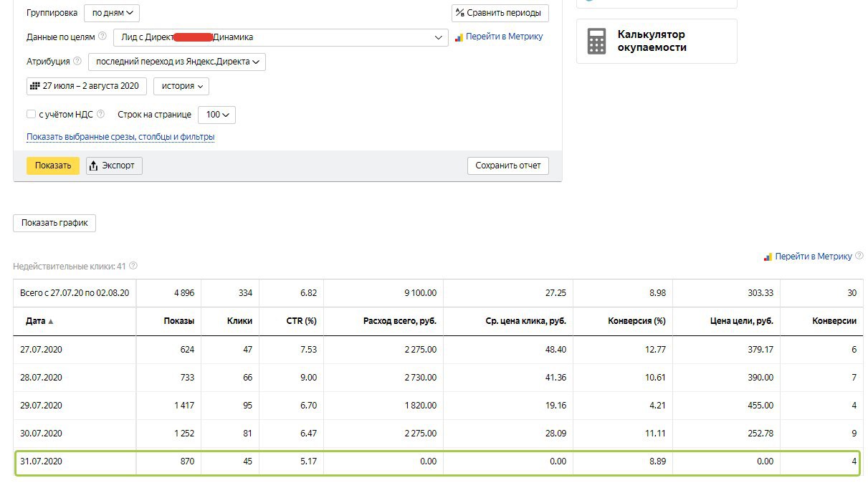868x483 pixels.
Task: Click the Metrika bar-chart icon near goals dropdown
Action: pyautogui.click(x=459, y=37)
